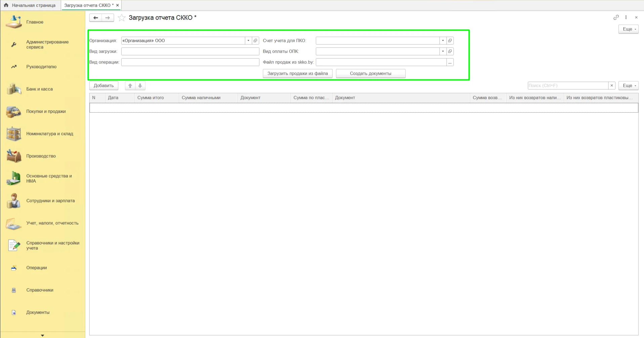
Task: Click the Создать документы button
Action: 371,73
